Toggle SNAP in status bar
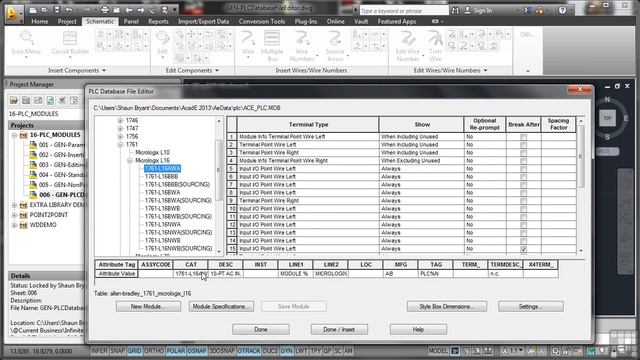Image resolution: width=640 pixels, height=360 pixels. (117, 351)
